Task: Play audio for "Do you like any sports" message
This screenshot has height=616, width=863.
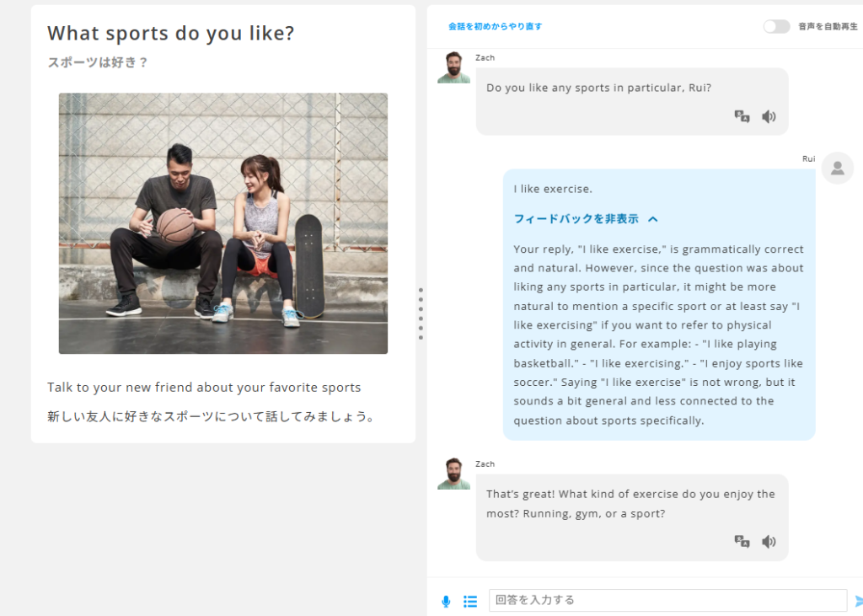Action: click(769, 116)
